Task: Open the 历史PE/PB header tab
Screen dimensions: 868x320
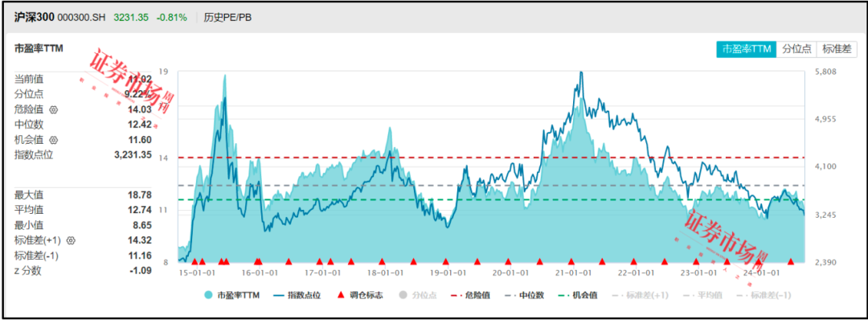Action: tap(227, 17)
